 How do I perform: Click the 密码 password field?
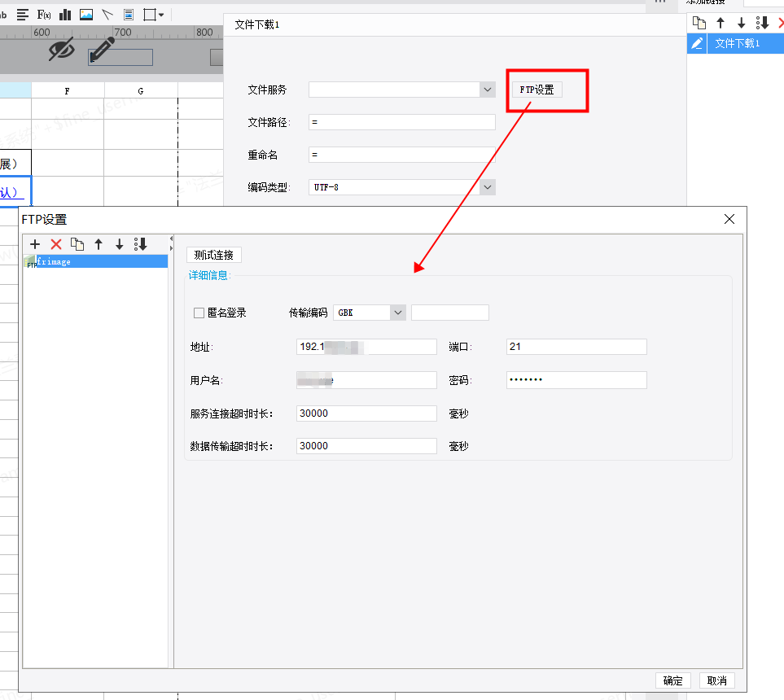tap(576, 380)
